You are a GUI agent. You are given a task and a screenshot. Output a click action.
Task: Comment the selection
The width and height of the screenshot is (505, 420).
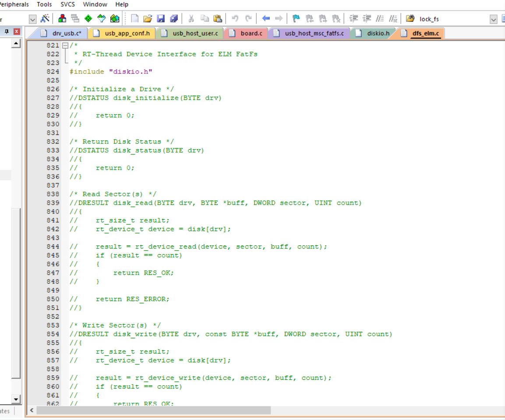click(380, 19)
